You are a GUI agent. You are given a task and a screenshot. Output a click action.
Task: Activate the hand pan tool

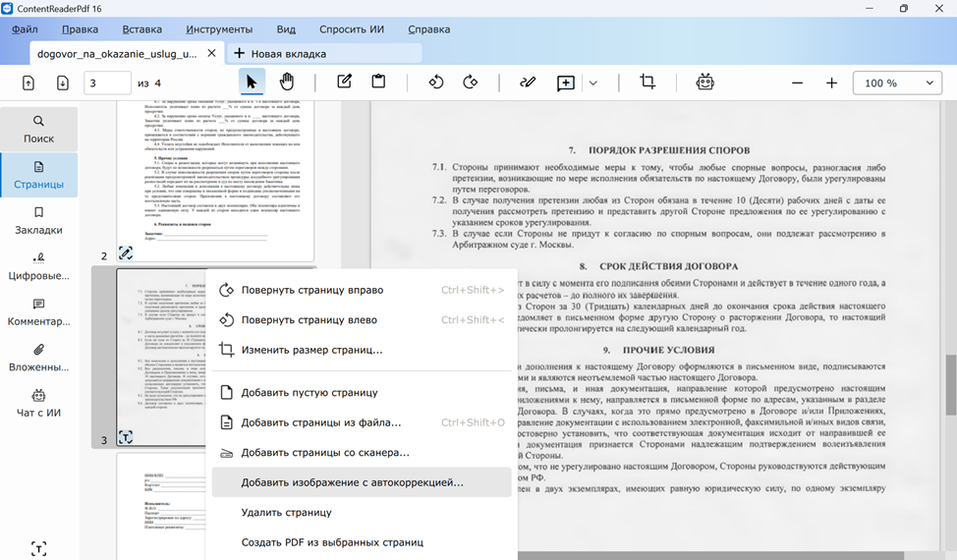pyautogui.click(x=287, y=83)
